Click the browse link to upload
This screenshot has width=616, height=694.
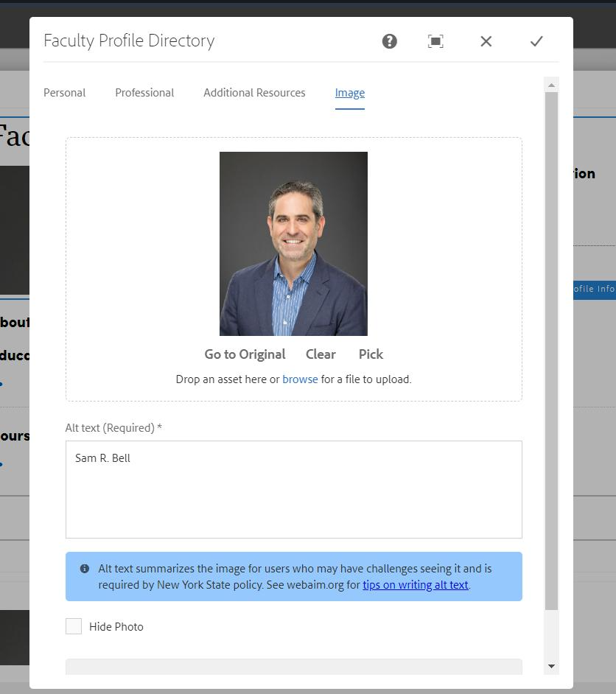[x=300, y=379]
